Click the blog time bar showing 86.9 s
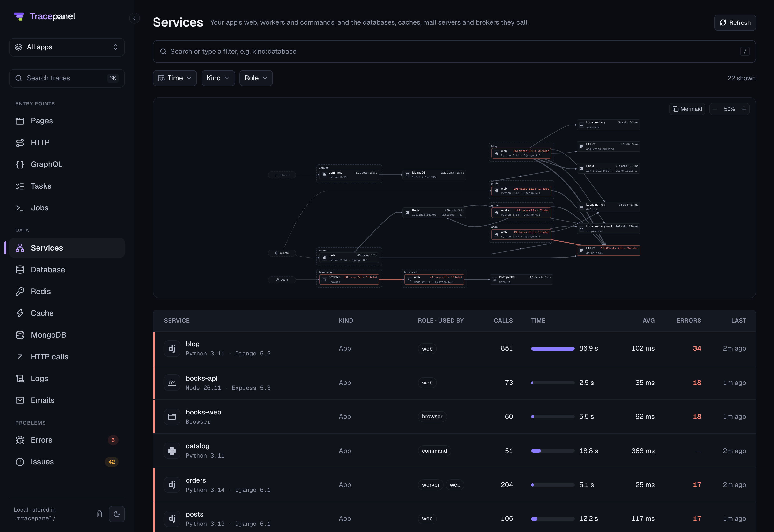Viewport: 774px width, 532px height. [x=553, y=349]
